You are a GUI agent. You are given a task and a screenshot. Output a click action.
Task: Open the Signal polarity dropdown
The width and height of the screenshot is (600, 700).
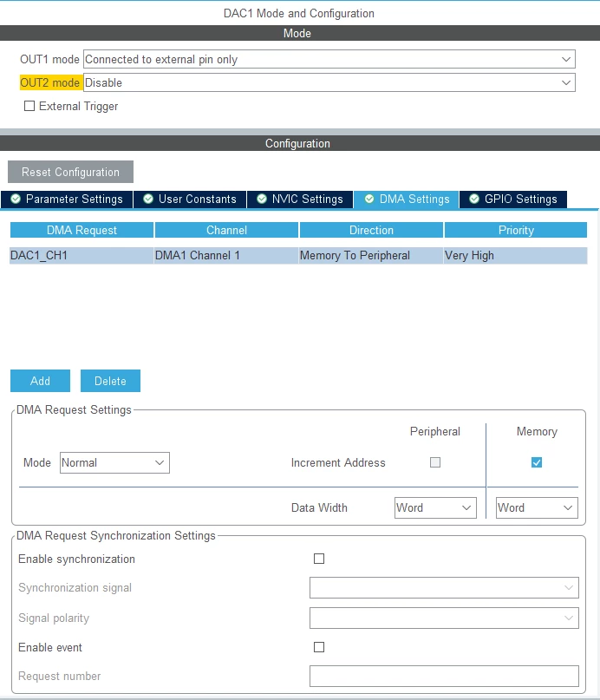pos(444,618)
